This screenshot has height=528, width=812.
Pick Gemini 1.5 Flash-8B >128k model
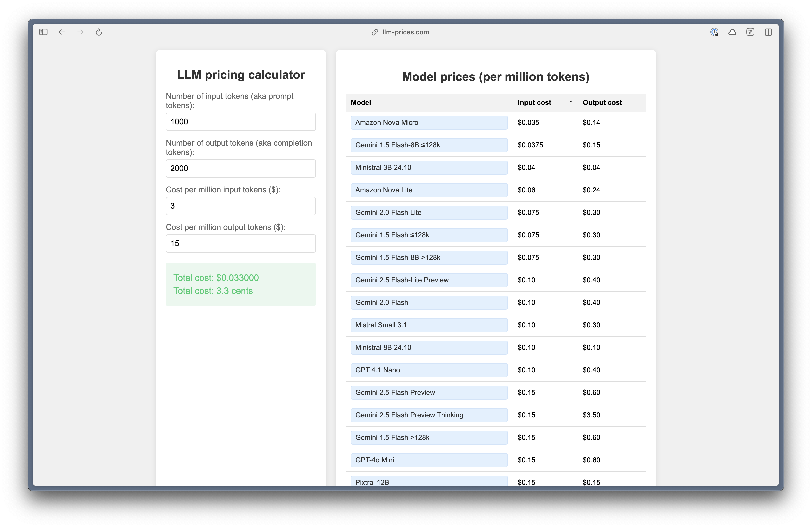pos(429,258)
